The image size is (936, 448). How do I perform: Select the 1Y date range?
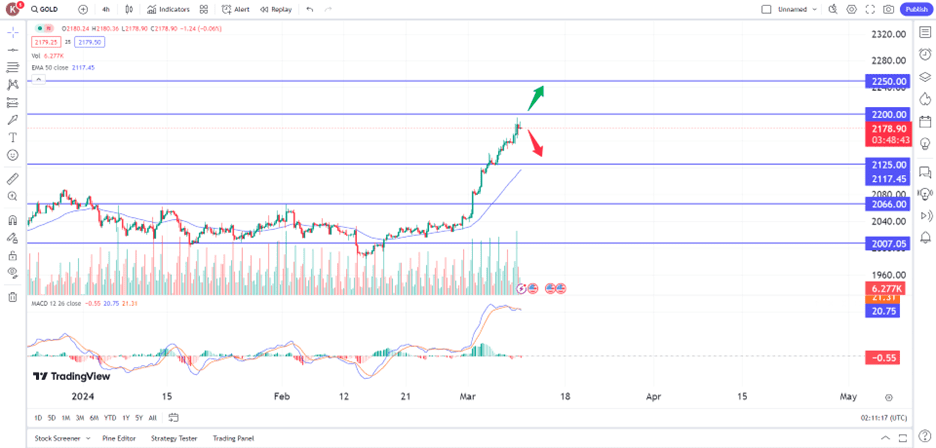click(x=126, y=418)
